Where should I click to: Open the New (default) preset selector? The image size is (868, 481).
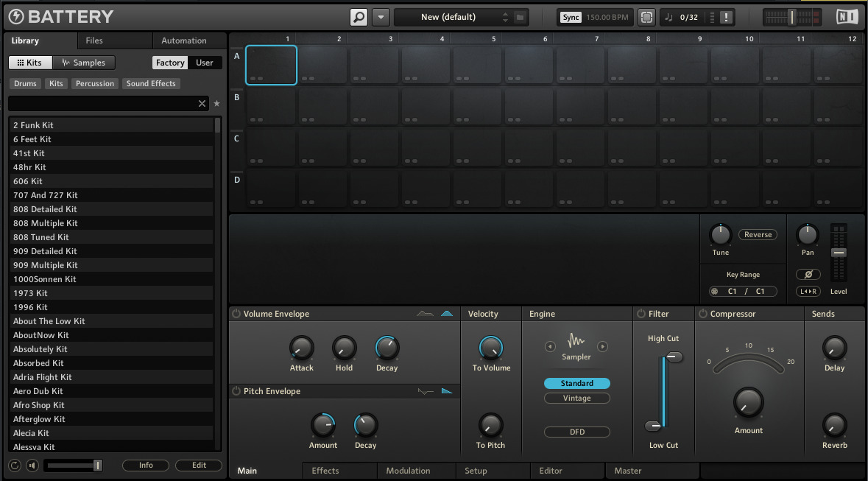pos(448,17)
